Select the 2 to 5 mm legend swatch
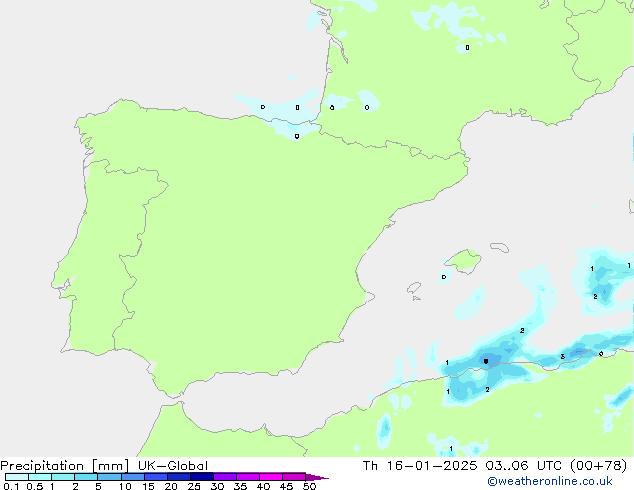The height and width of the screenshot is (490, 634). (86, 477)
